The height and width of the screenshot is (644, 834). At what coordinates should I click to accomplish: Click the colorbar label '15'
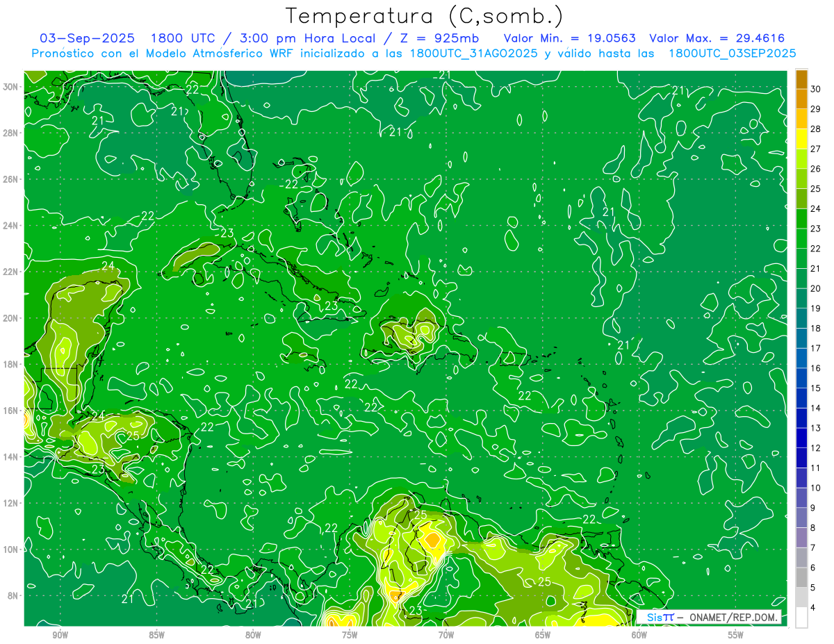point(816,388)
